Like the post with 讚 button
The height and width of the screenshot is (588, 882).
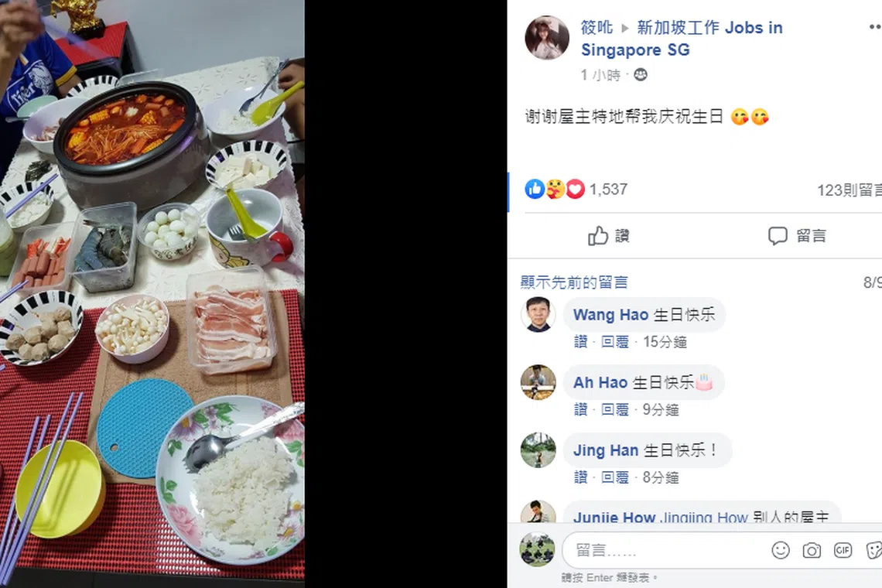pyautogui.click(x=609, y=236)
